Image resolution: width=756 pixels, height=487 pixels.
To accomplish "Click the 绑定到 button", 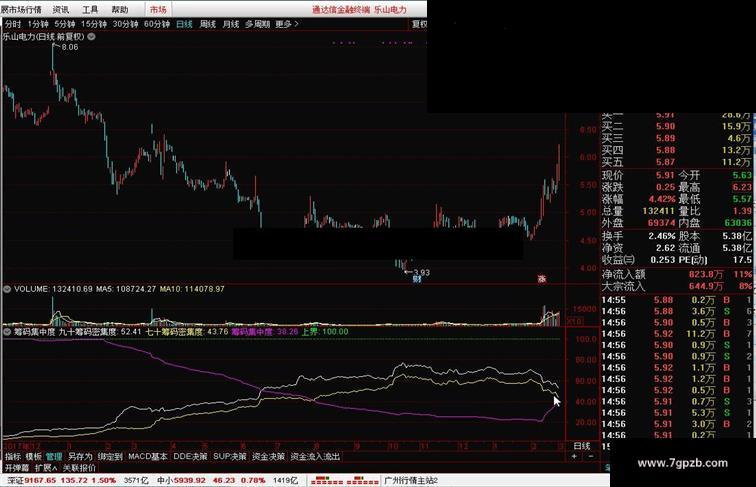I will click(110, 456).
